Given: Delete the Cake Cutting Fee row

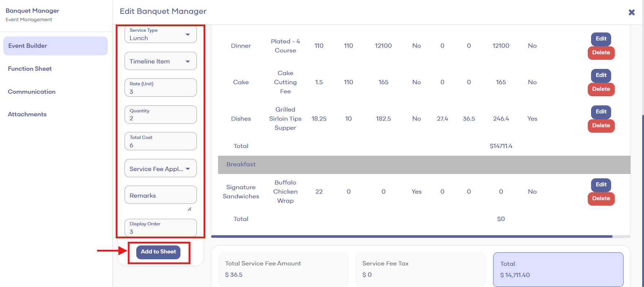Looking at the screenshot, I should point(601,89).
